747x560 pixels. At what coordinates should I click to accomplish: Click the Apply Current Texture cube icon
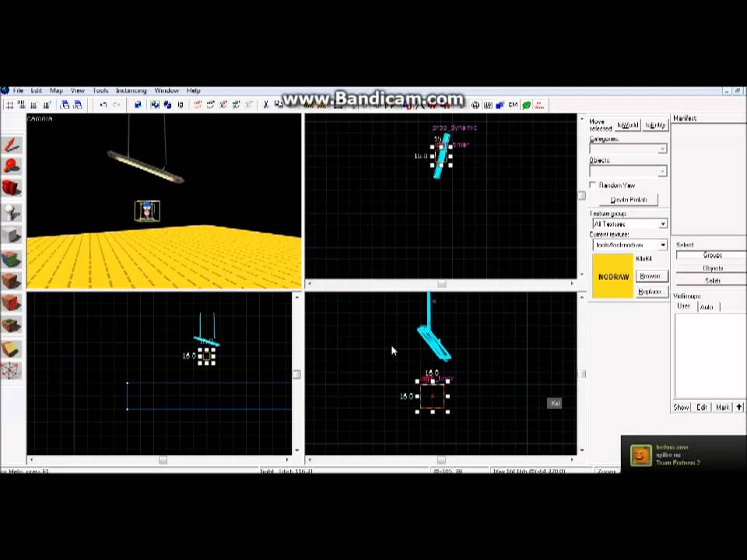[12, 282]
